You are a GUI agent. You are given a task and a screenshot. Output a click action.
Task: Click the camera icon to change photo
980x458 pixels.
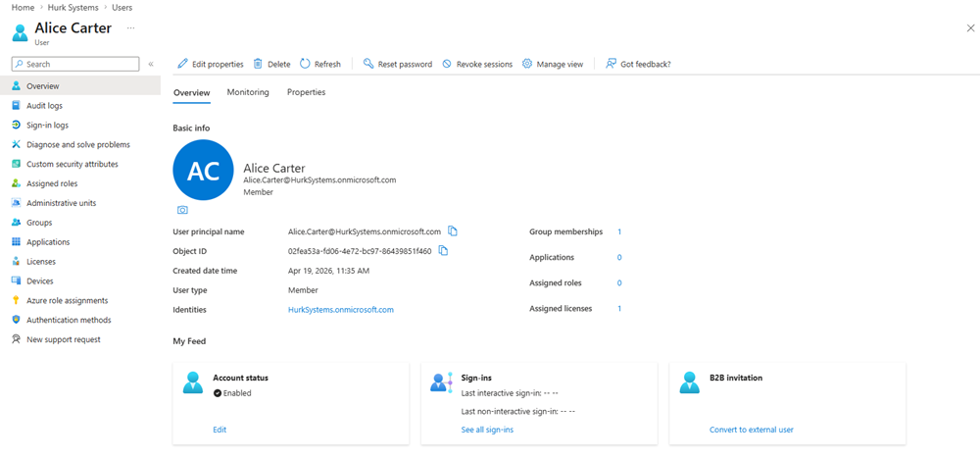pyautogui.click(x=182, y=210)
